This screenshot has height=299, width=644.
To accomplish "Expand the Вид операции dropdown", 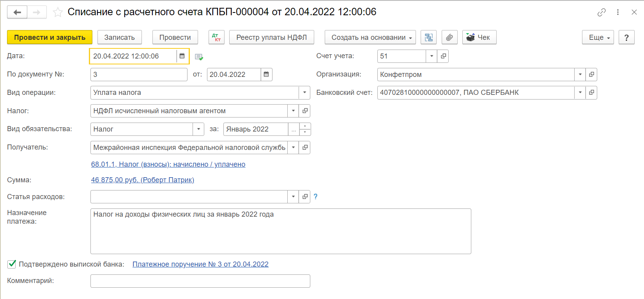I will [x=304, y=93].
